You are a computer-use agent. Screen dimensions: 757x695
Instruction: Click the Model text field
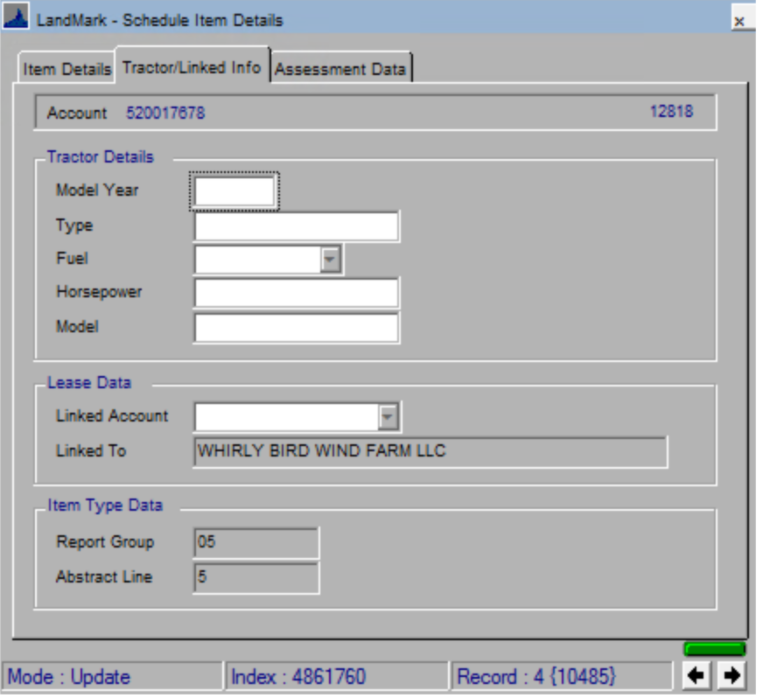click(296, 328)
